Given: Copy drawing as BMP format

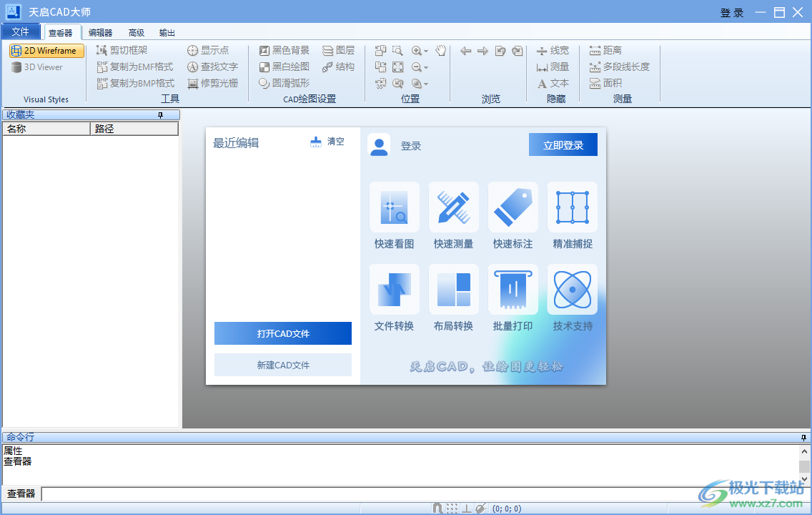Looking at the screenshot, I should click(136, 83).
